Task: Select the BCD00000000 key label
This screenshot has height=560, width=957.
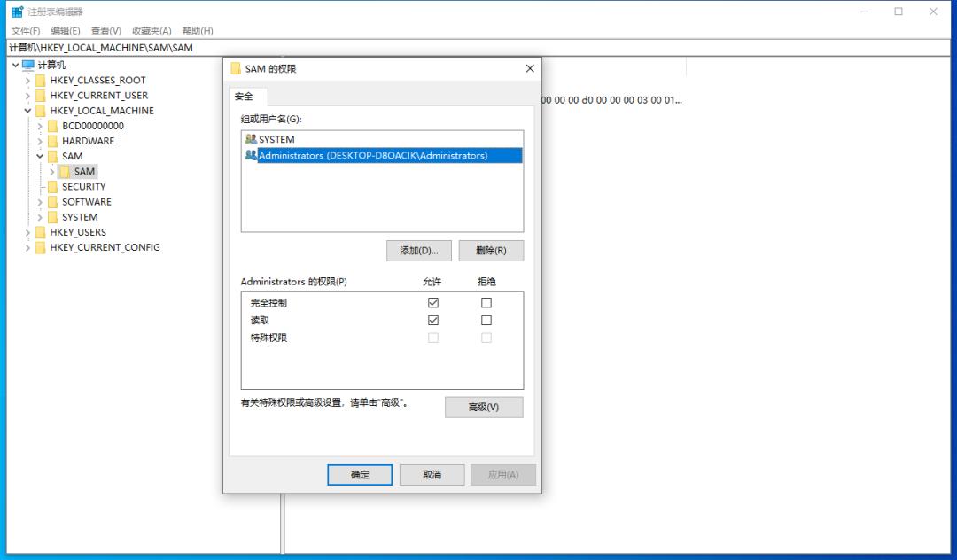Action: pyautogui.click(x=93, y=126)
